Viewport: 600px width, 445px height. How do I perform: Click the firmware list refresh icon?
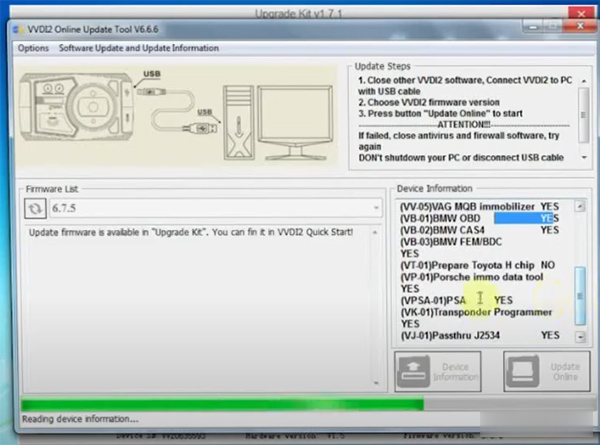(x=35, y=209)
